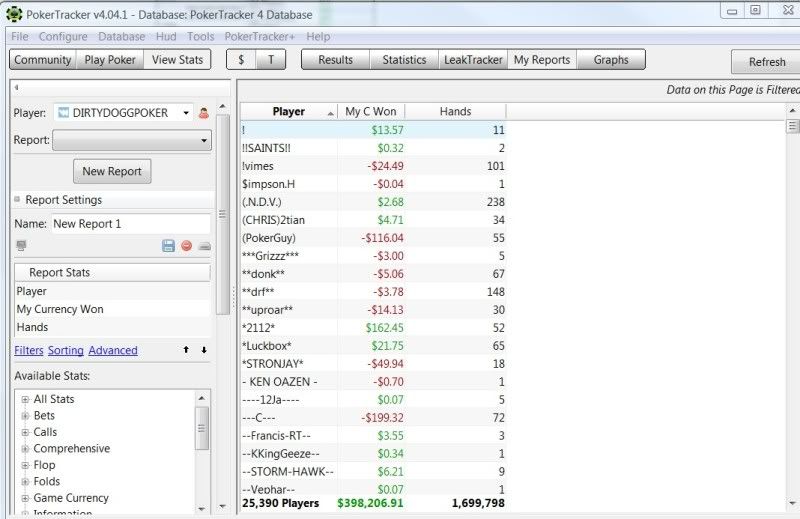Expand the Calls tree node
This screenshot has width=800, height=519.
click(25, 432)
